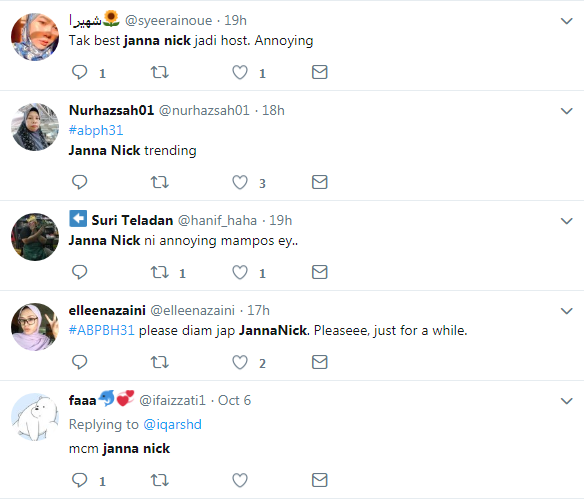
Task: Send elleenazaini's tweet via direct message
Action: (x=320, y=362)
